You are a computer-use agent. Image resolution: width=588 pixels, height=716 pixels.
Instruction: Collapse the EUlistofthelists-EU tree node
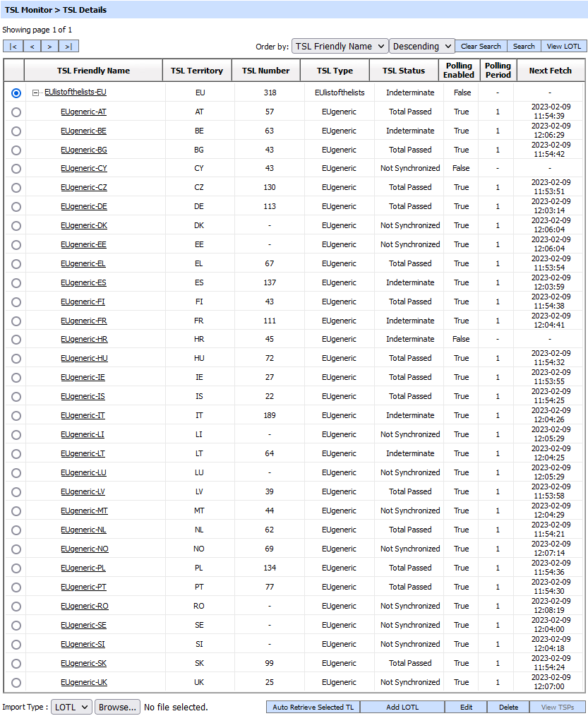[35, 93]
